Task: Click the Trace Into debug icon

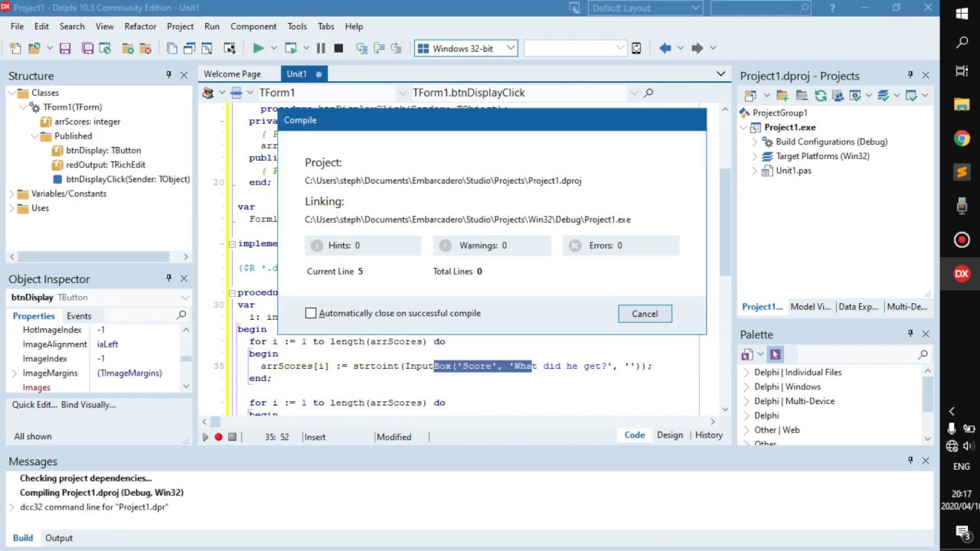Action: point(361,48)
